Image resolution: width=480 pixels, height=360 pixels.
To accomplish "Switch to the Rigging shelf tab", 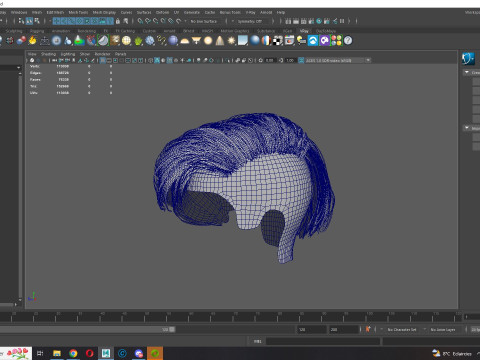I will tap(37, 31).
